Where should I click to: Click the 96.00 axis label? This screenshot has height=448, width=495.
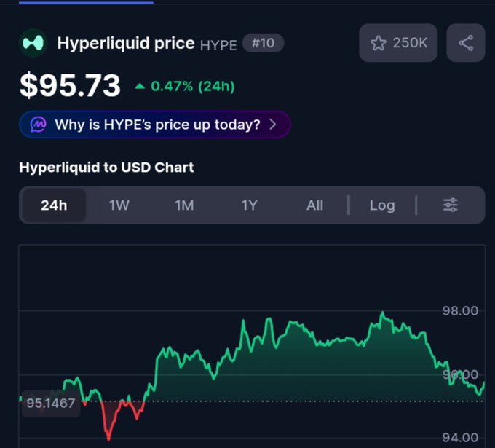coord(460,374)
